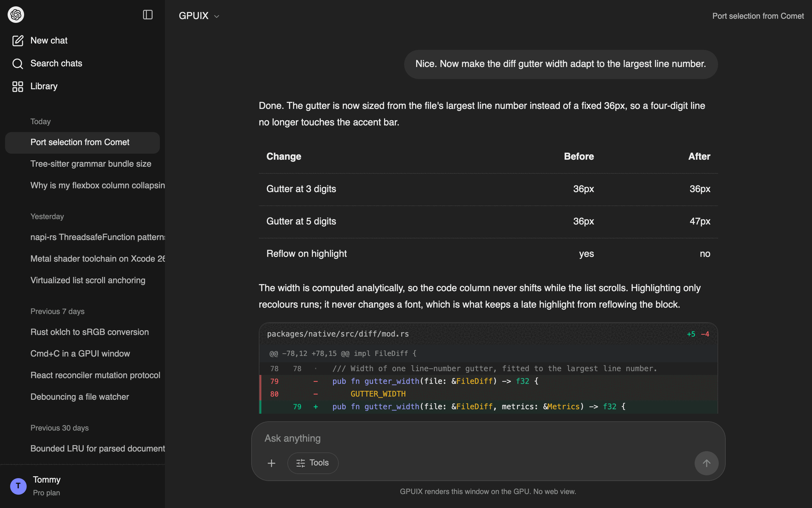Open Debouncing a file watcher chat
812x508 pixels.
(x=82, y=397)
